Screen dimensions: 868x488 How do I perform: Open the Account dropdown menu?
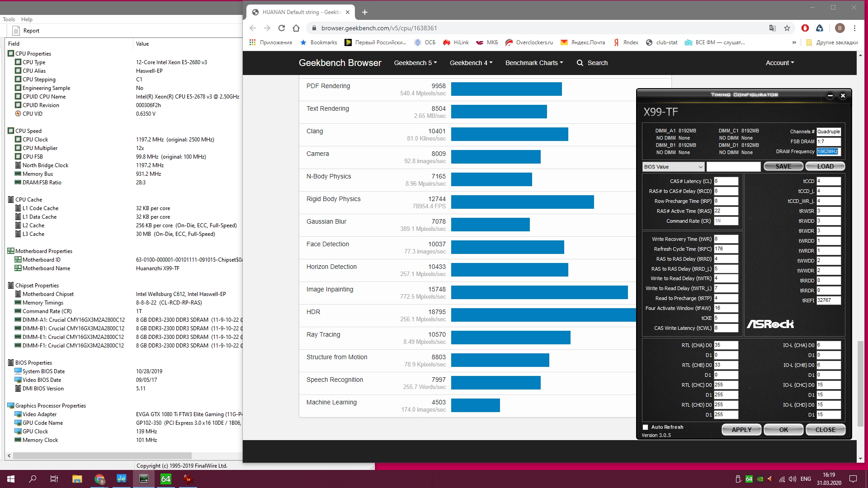pyautogui.click(x=779, y=63)
